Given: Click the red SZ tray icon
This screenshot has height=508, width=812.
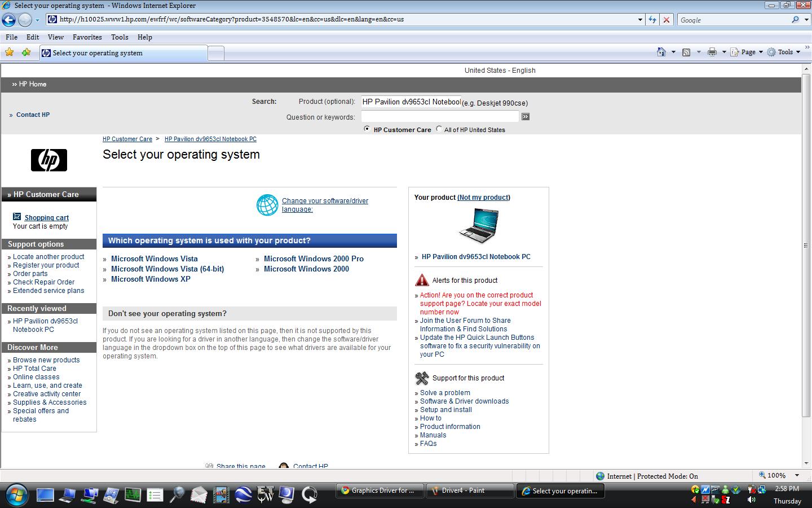Looking at the screenshot, I should coord(726,500).
